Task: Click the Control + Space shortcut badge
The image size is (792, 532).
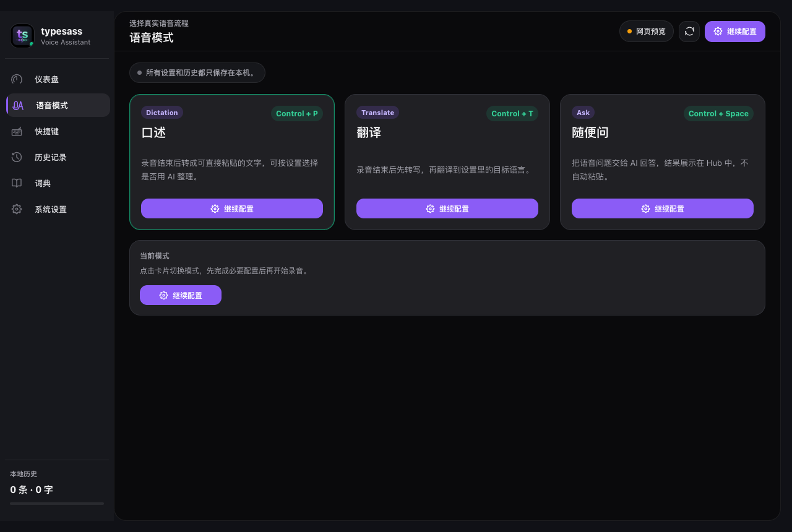Action: [x=718, y=113]
